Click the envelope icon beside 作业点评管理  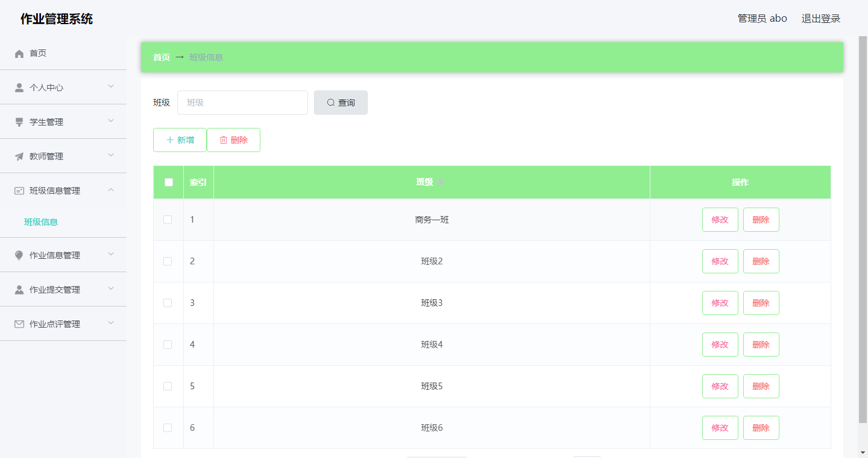coord(19,325)
